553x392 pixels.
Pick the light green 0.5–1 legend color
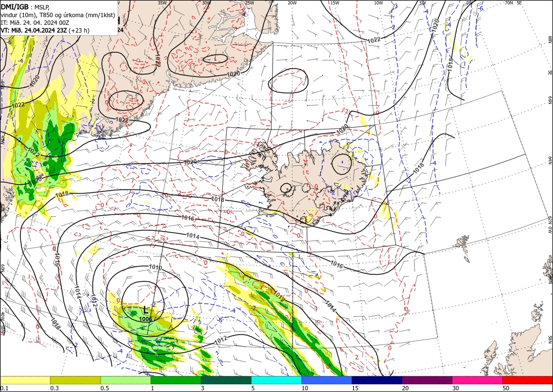(x=126, y=380)
